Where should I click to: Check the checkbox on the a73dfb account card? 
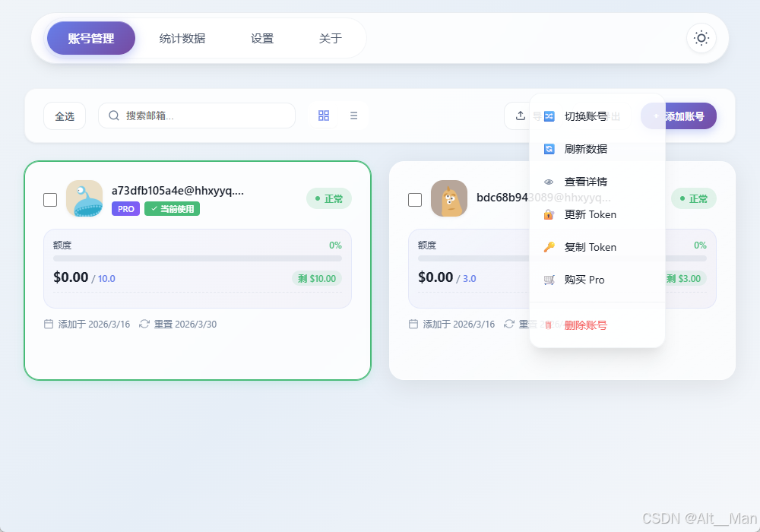[50, 199]
